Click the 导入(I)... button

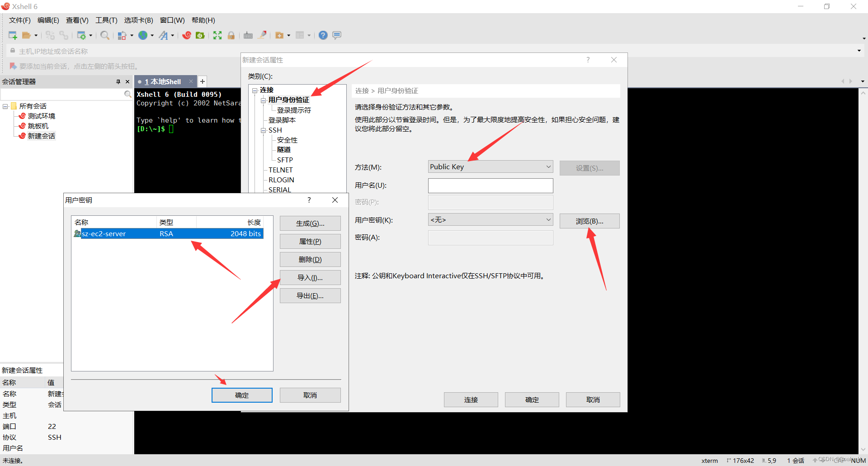(x=310, y=278)
